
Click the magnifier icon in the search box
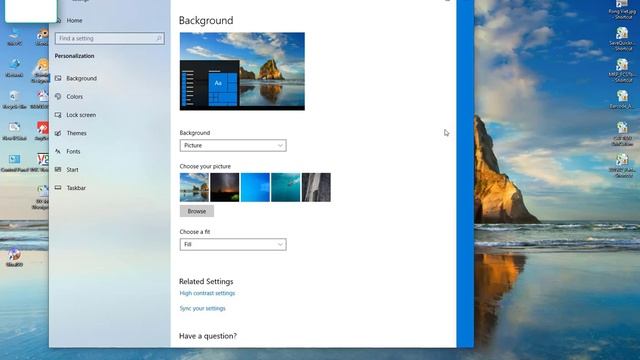click(159, 38)
